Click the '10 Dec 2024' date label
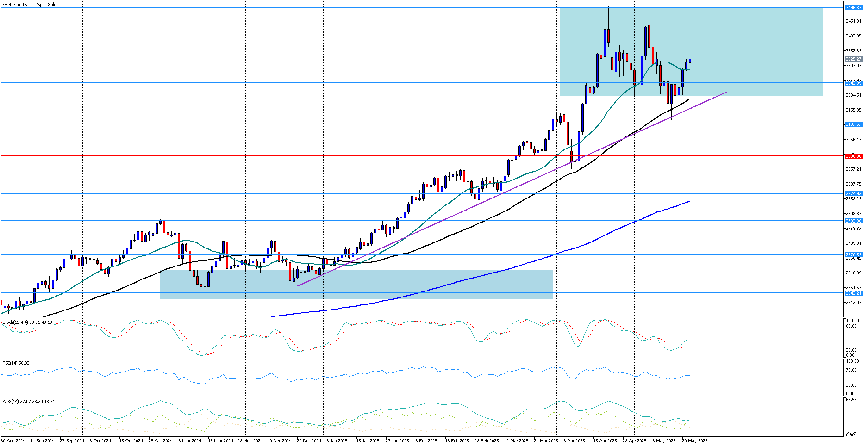This screenshot has height=446, width=868. tap(280, 441)
